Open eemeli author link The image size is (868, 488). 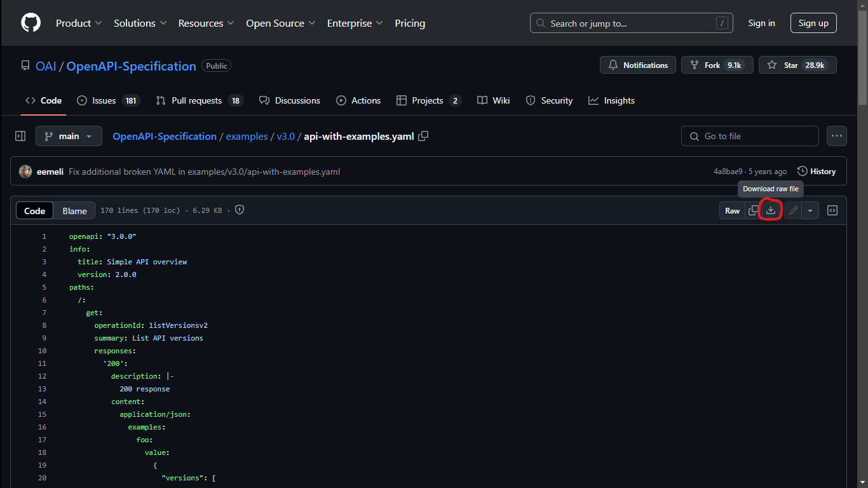tap(50, 172)
